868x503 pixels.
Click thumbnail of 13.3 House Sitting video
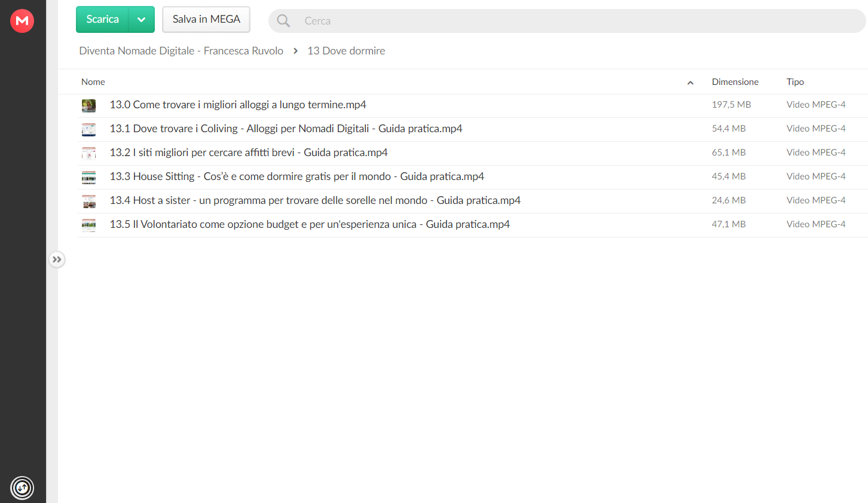click(88, 178)
